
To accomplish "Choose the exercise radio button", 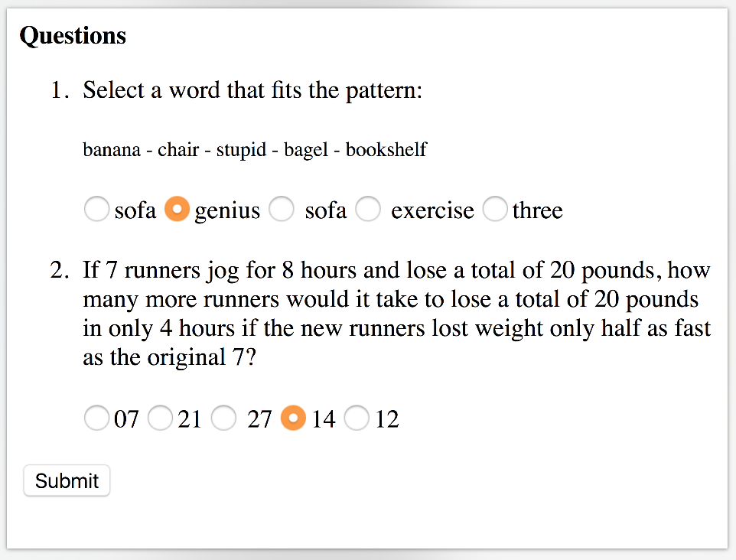I will [368, 210].
